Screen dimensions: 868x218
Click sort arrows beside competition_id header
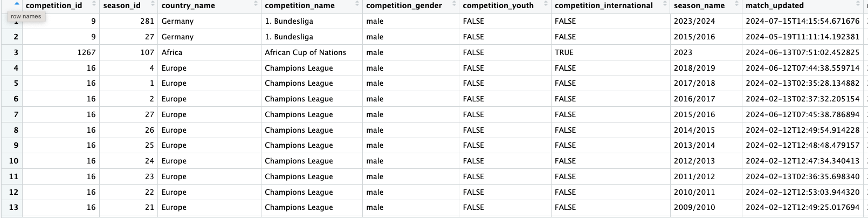[94, 5]
